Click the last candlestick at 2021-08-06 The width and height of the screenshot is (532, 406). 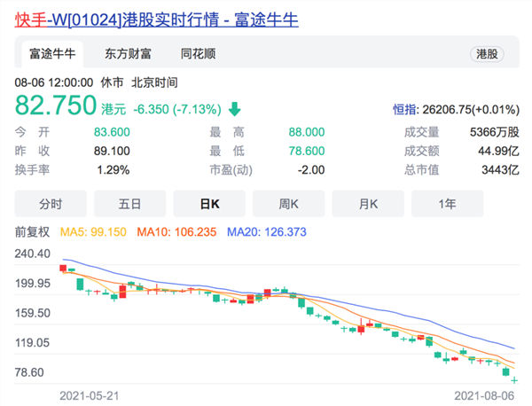coord(514,380)
